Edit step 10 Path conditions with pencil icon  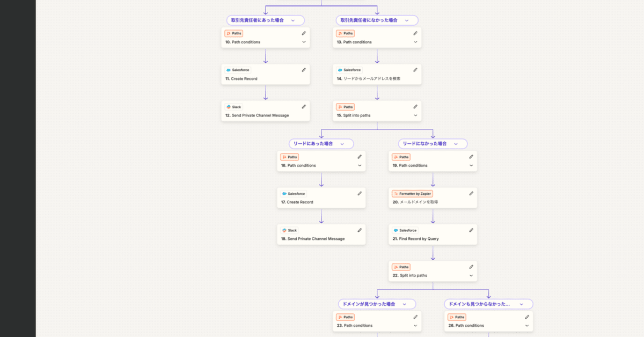point(304,33)
